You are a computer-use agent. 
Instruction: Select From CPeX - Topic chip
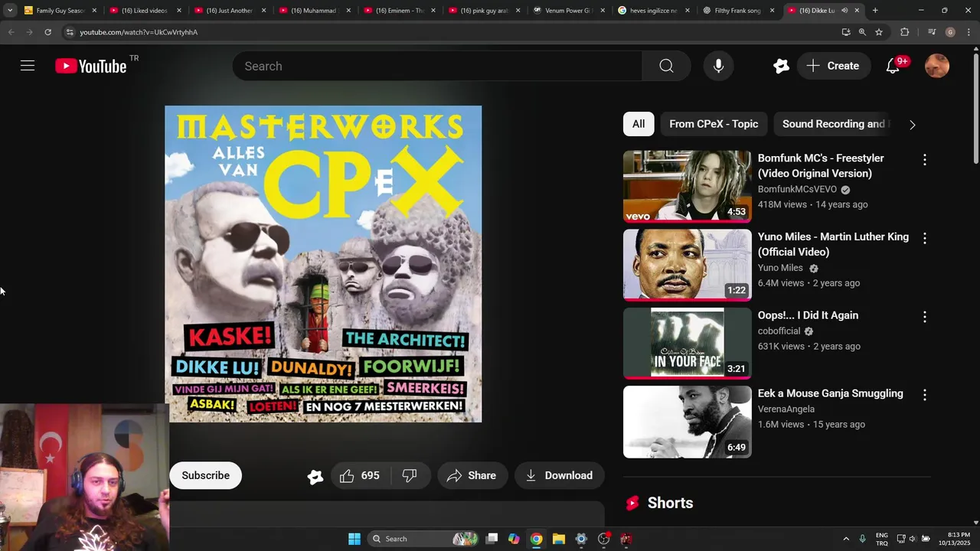click(x=714, y=124)
